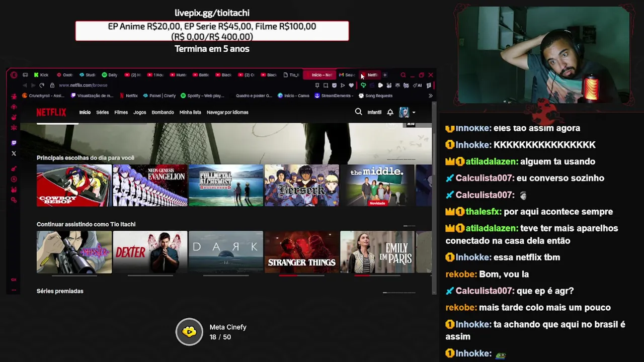Open the player music icon in the sidebar
This screenshot has height=362, width=644.
click(14, 168)
